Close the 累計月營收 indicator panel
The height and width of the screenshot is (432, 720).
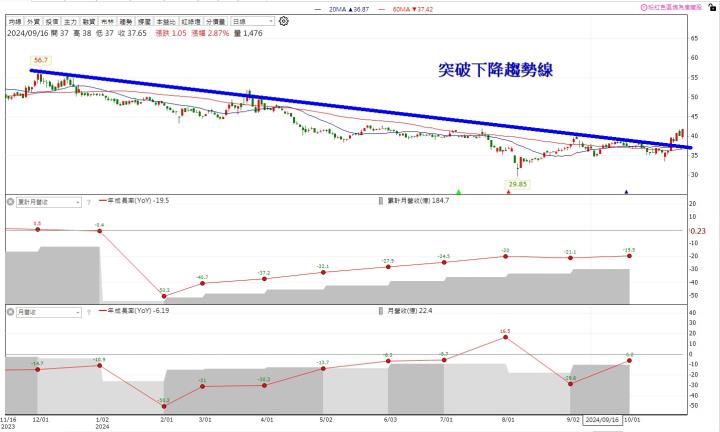[10, 202]
